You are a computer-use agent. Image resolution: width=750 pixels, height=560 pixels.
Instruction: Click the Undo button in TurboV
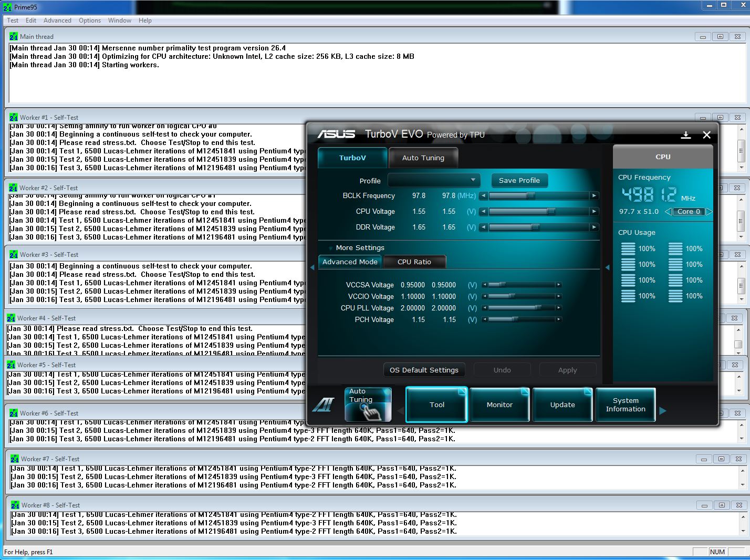[502, 370]
